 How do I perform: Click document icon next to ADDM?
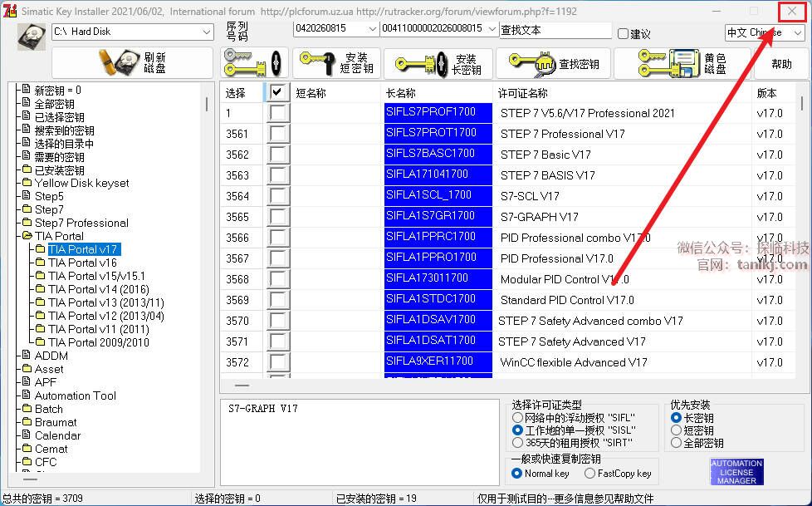(x=27, y=355)
